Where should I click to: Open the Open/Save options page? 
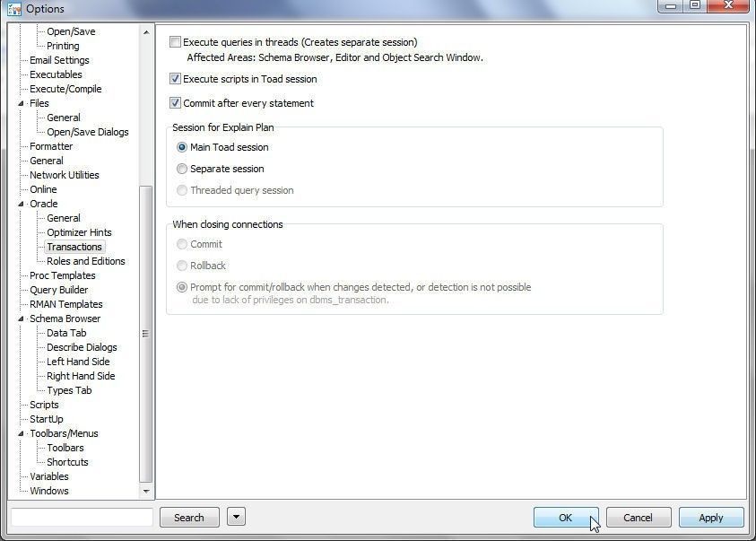click(71, 31)
